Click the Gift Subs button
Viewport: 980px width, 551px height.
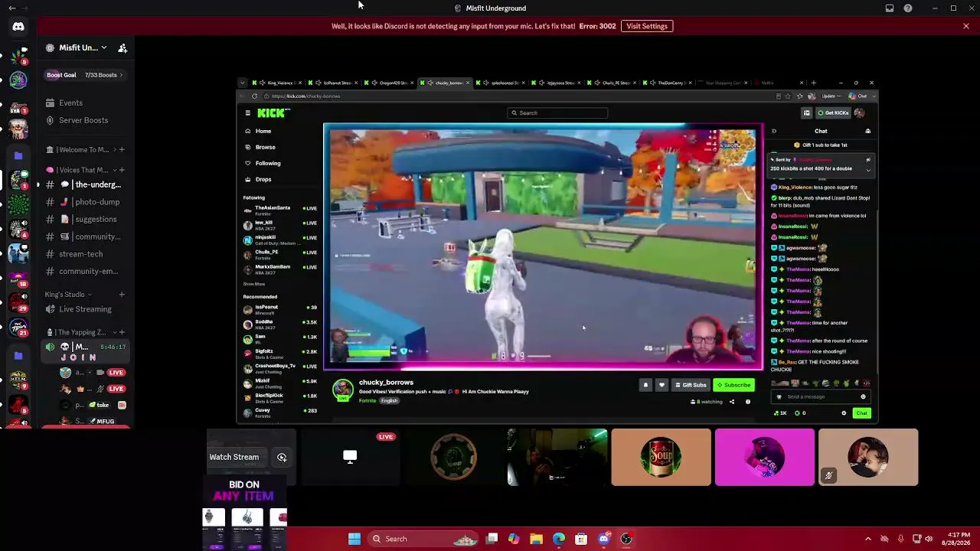(691, 385)
